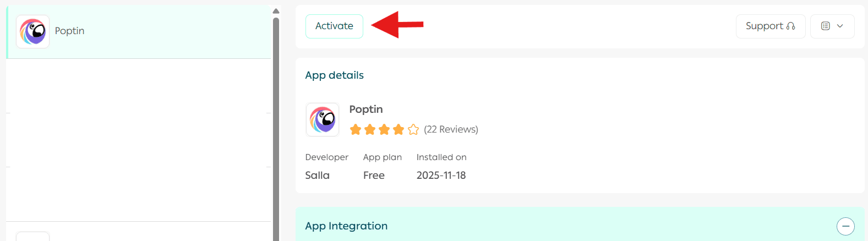
Task: Select the Poptin label in the apps list
Action: point(70,31)
